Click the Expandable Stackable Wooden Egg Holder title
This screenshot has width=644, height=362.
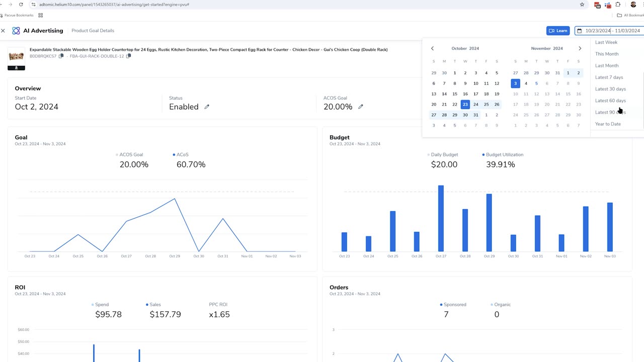coord(208,50)
